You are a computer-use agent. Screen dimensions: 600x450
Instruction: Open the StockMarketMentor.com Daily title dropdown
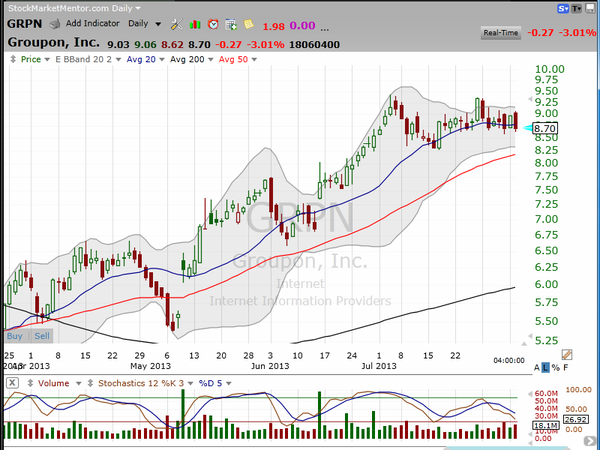(x=138, y=8)
